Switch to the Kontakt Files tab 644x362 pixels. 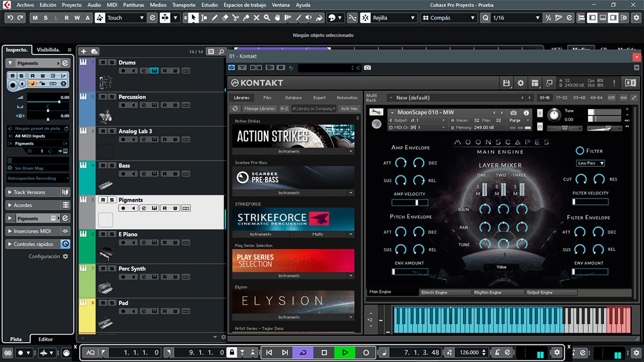267,98
